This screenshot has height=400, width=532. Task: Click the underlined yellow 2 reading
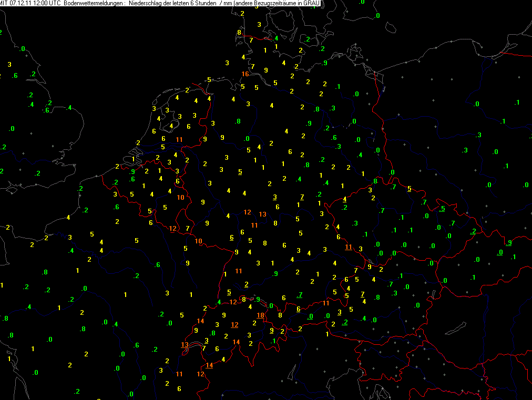[x=246, y=284]
